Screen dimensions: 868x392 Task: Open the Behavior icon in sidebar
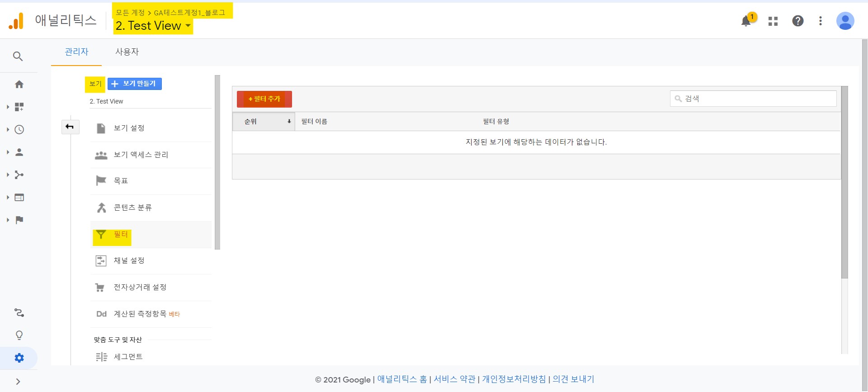click(19, 197)
